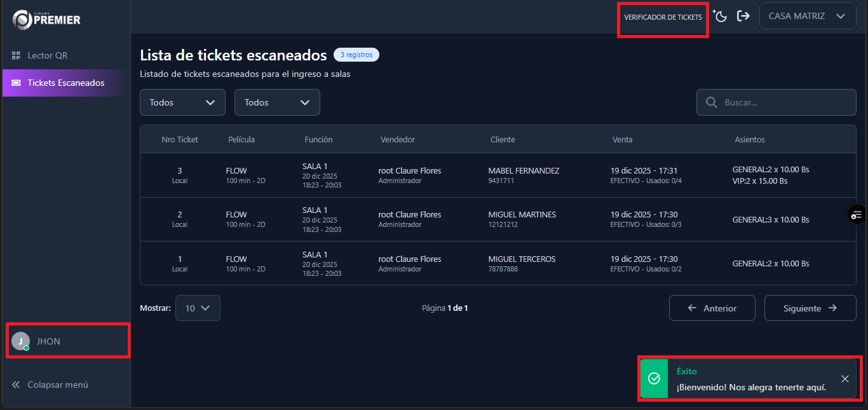Open the floating widget on the right edge
This screenshot has width=868, height=410.
(856, 215)
